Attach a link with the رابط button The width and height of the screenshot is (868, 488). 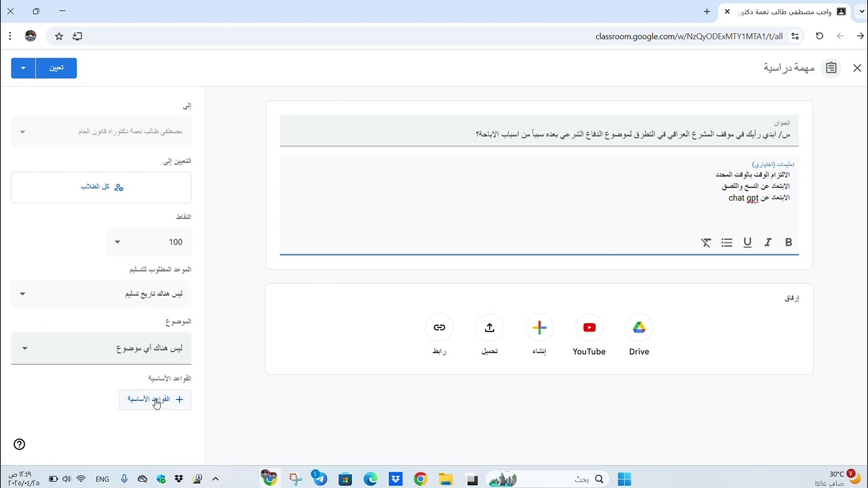point(439,328)
